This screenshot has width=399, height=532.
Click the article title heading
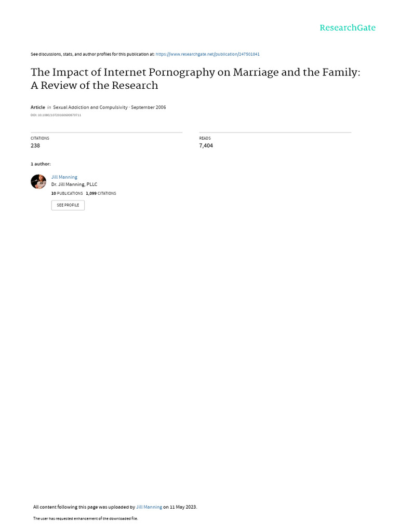pos(195,78)
